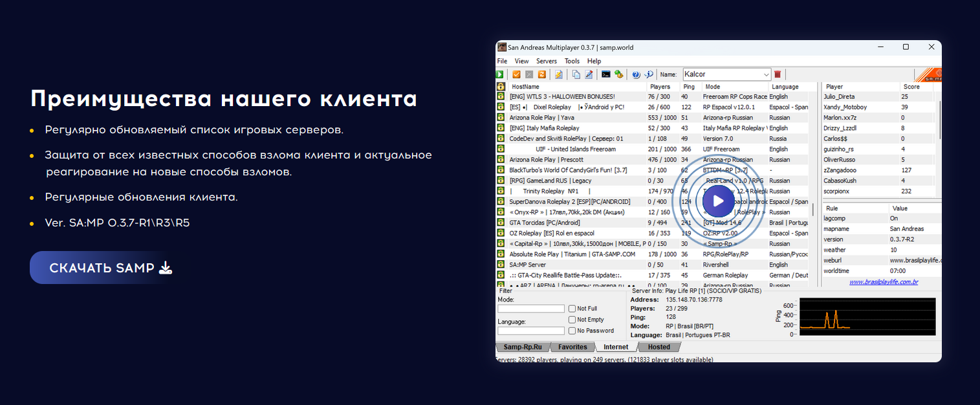Image resolution: width=980 pixels, height=405 pixels.
Task: Click the blue question mark Help icon
Action: [x=636, y=74]
